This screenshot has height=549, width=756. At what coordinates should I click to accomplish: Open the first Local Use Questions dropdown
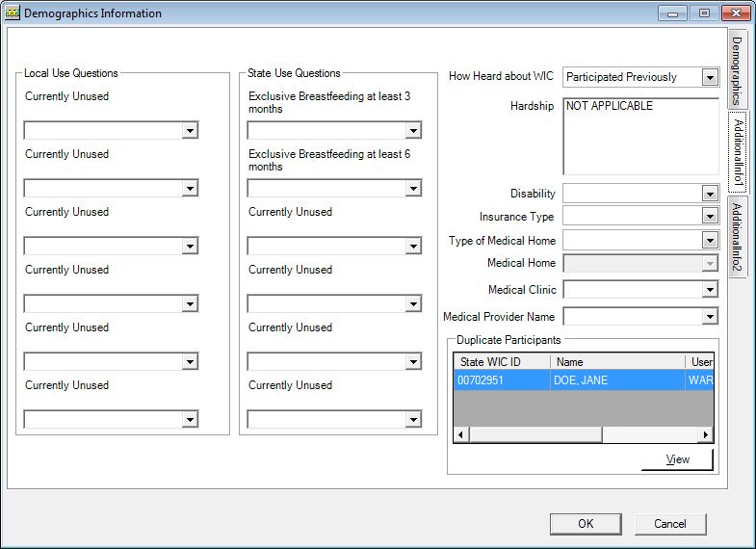(190, 130)
